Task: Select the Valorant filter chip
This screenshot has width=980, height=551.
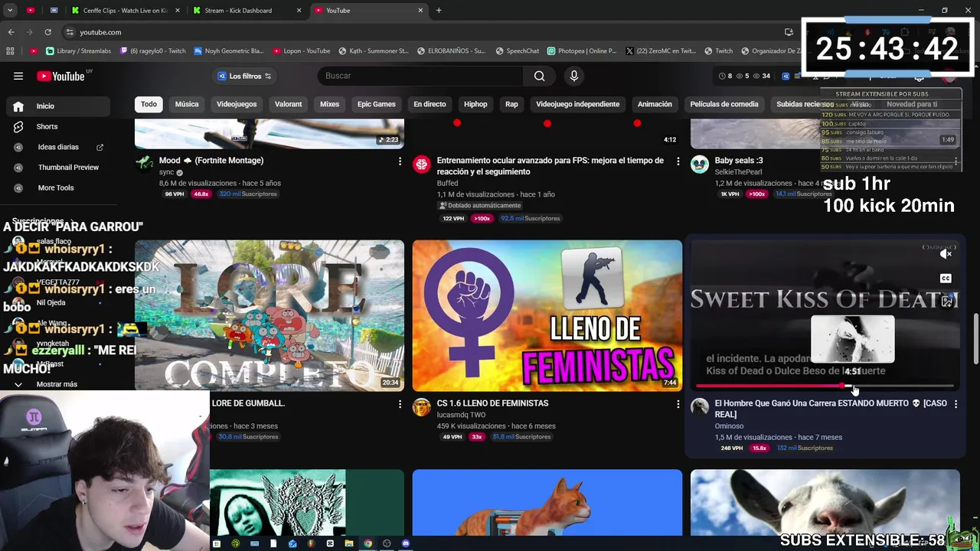Action: tap(289, 104)
